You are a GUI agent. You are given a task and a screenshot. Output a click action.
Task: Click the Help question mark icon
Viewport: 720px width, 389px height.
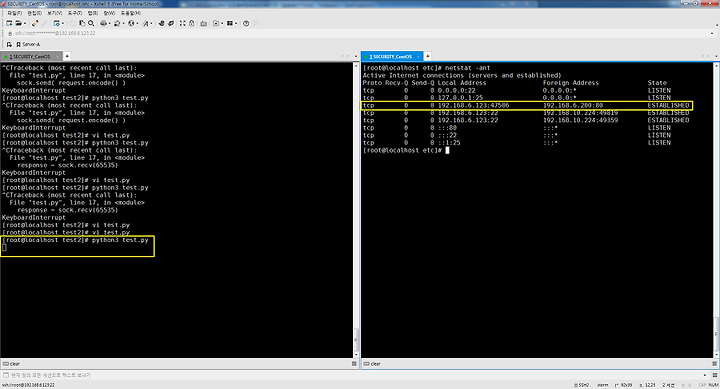[x=246, y=23]
